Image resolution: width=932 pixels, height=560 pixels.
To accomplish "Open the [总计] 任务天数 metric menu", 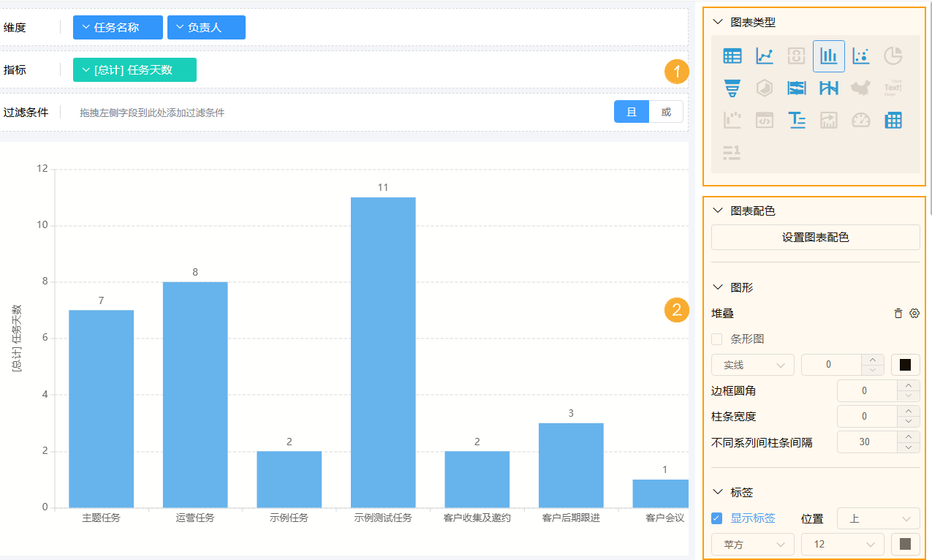I will pyautogui.click(x=135, y=69).
